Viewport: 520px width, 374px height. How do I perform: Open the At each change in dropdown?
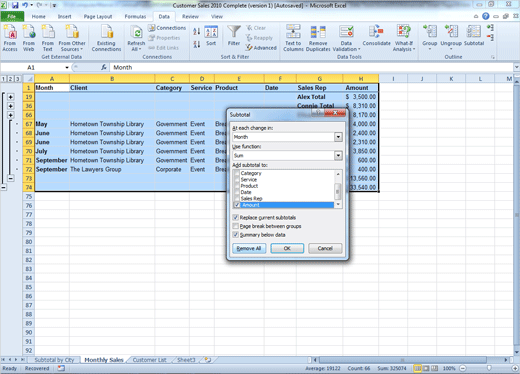point(338,137)
